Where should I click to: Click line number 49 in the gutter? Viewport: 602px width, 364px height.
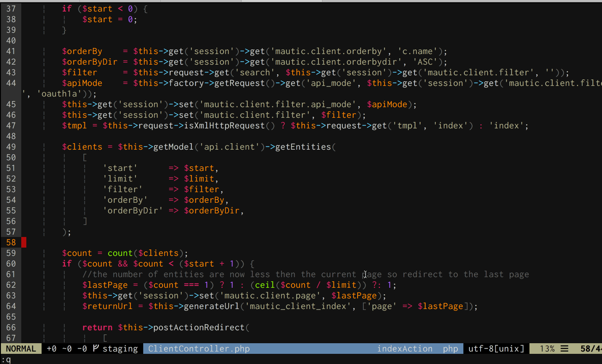[x=11, y=147]
